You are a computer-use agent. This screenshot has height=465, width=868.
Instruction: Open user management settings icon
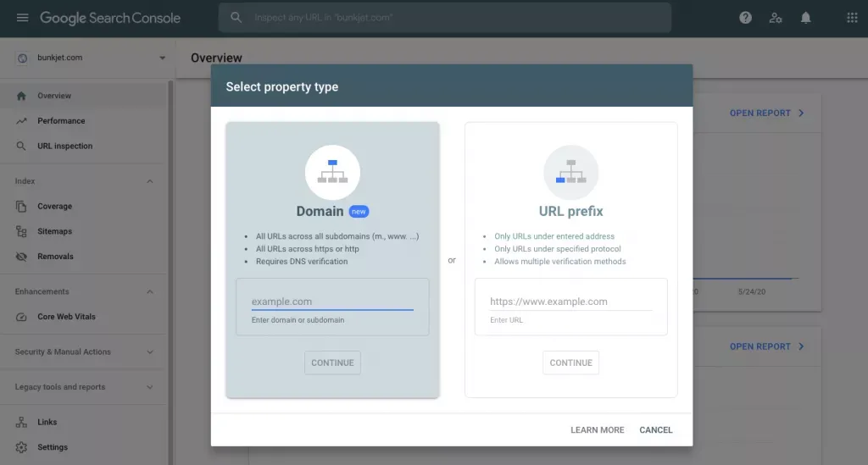775,18
